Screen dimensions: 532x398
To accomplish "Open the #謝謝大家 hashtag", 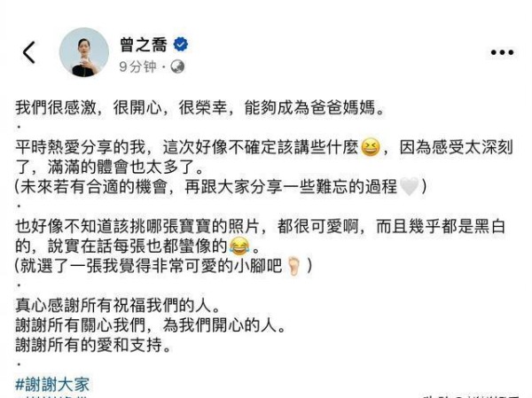I will [52, 385].
